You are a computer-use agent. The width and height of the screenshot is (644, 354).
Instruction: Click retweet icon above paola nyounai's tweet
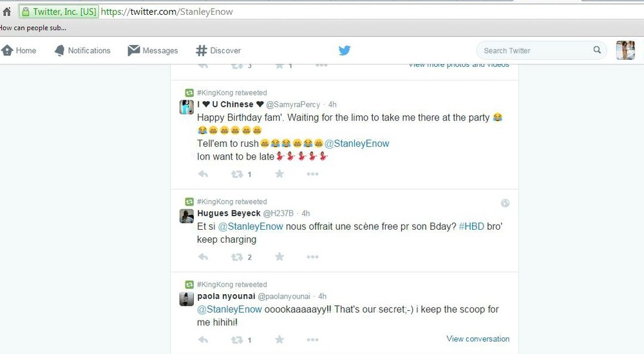(189, 284)
